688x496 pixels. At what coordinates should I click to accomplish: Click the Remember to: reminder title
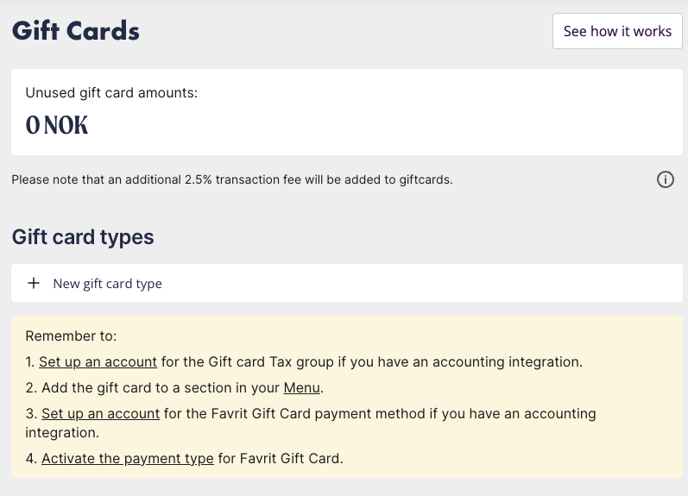coord(71,336)
